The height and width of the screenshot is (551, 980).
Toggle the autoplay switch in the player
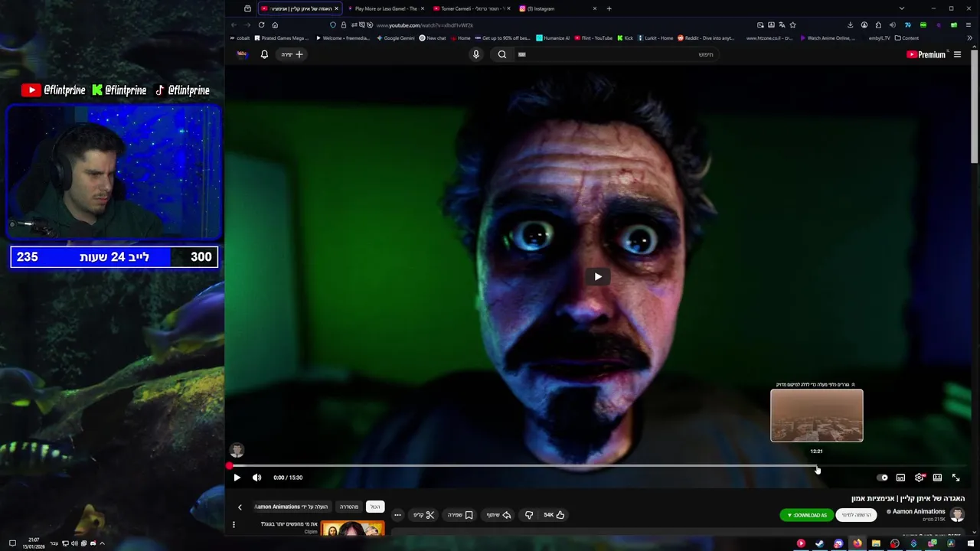click(883, 478)
